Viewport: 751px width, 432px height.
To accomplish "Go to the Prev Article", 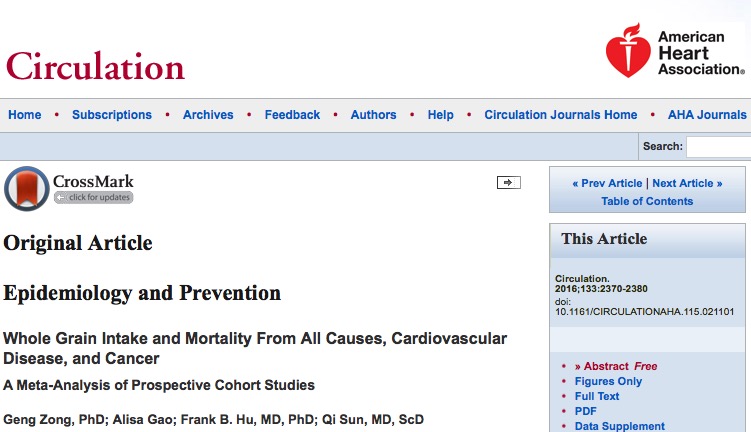I will pyautogui.click(x=607, y=183).
